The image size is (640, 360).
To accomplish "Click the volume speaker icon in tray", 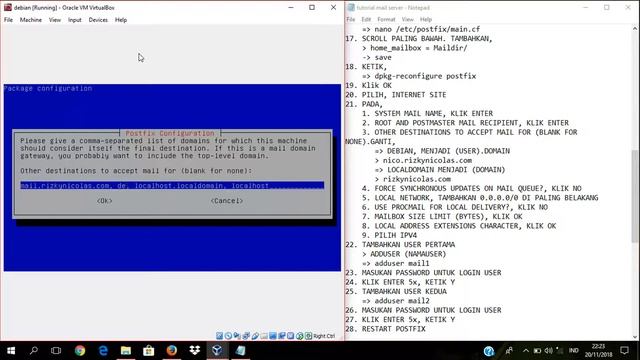I will point(548,351).
